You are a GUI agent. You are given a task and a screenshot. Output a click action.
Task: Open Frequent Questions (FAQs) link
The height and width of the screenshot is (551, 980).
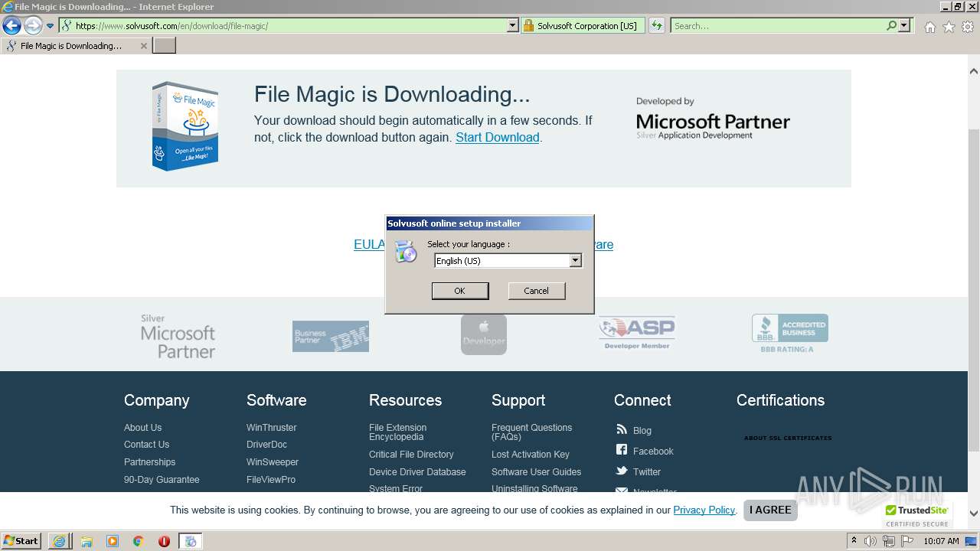(531, 432)
